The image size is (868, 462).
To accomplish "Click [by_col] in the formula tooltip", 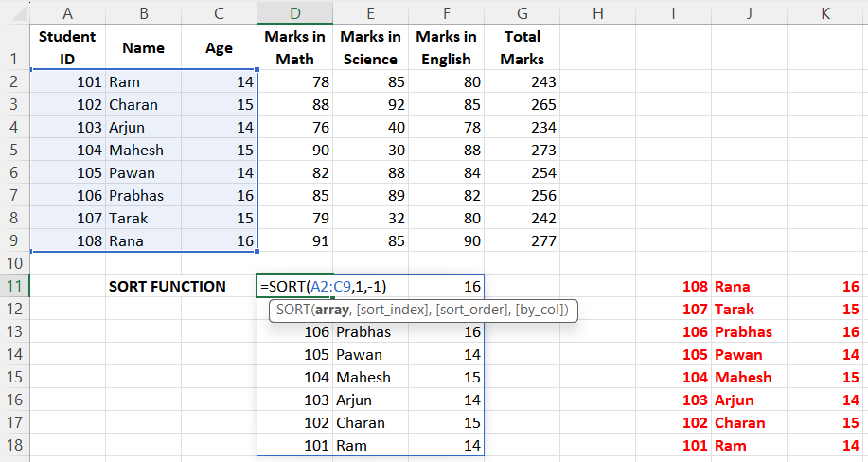I will [x=543, y=311].
